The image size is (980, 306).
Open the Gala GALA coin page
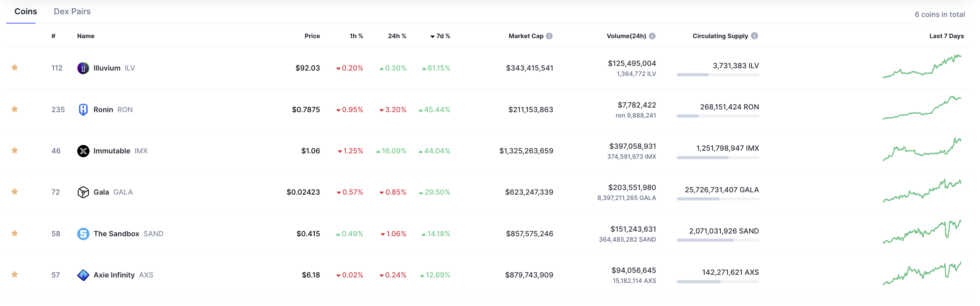113,192
